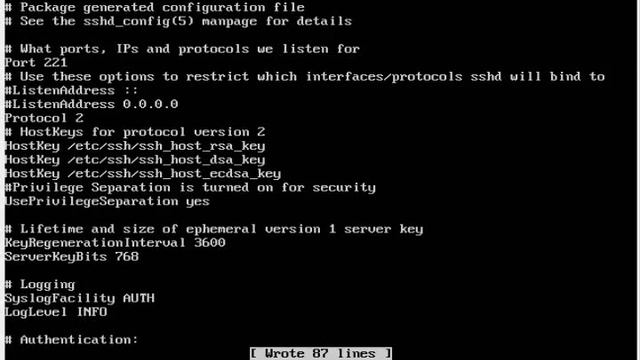The height and width of the screenshot is (360, 640).
Task: Click the SyslogFacility AUTH line
Action: coord(80,298)
